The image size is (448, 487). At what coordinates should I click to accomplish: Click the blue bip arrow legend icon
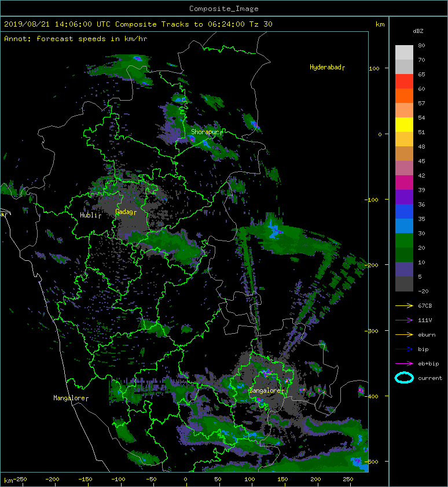(404, 349)
